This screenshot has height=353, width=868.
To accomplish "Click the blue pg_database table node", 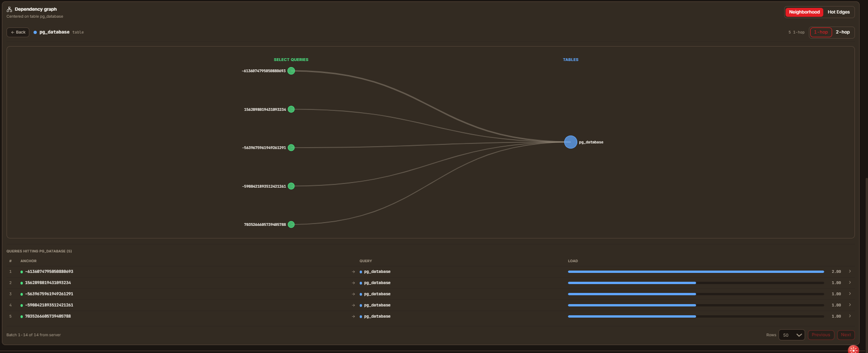I will [571, 142].
